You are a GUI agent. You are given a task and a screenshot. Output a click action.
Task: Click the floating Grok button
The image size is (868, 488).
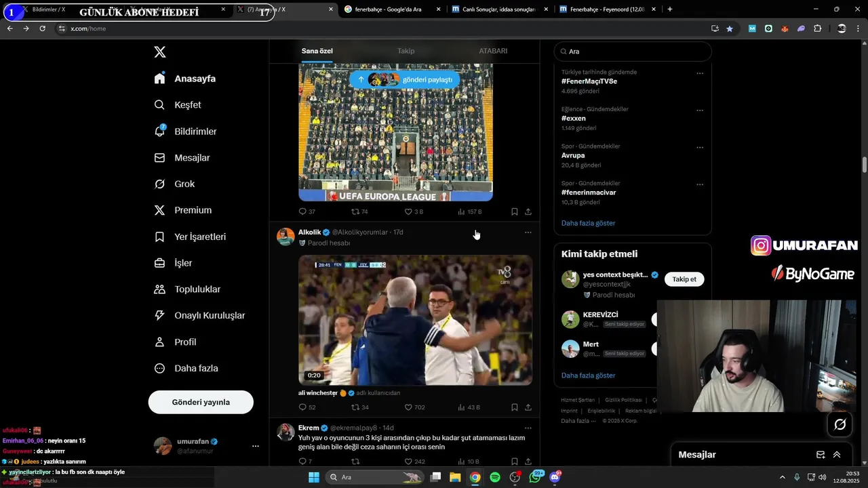coord(840,424)
